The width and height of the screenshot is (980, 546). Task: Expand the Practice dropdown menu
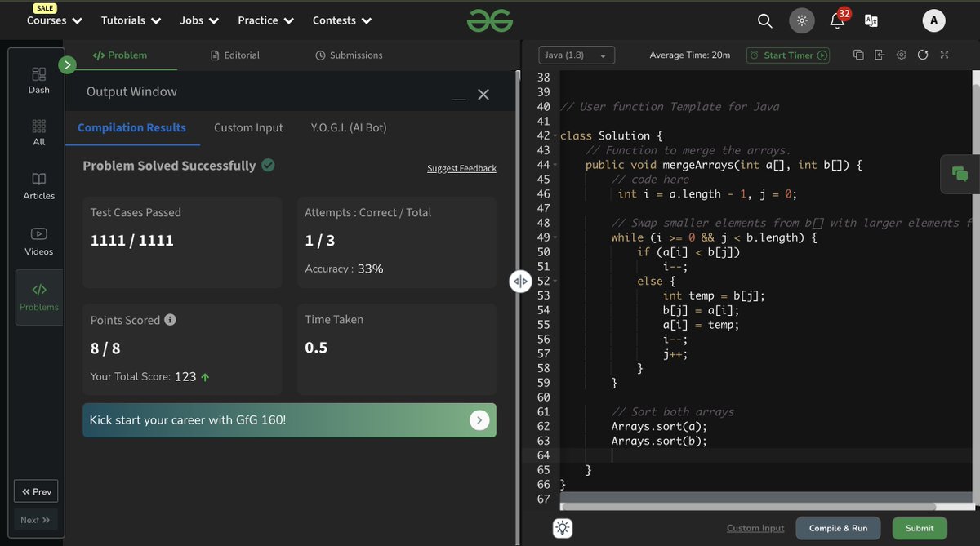(x=265, y=20)
